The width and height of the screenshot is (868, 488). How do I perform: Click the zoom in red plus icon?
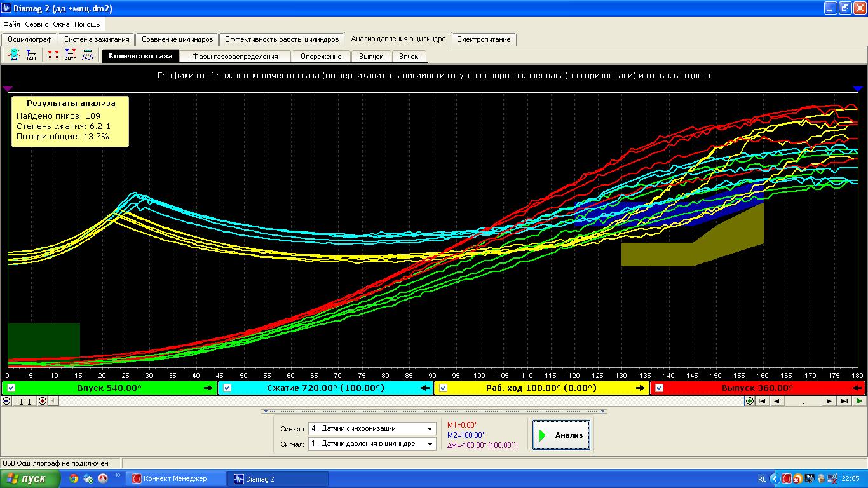(x=43, y=401)
